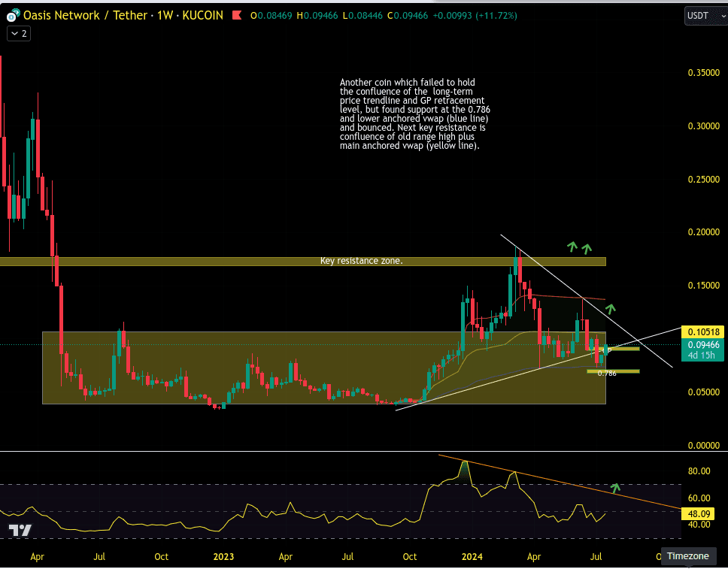Click the 0.00000 price axis label
728x569 pixels.
[x=703, y=445]
